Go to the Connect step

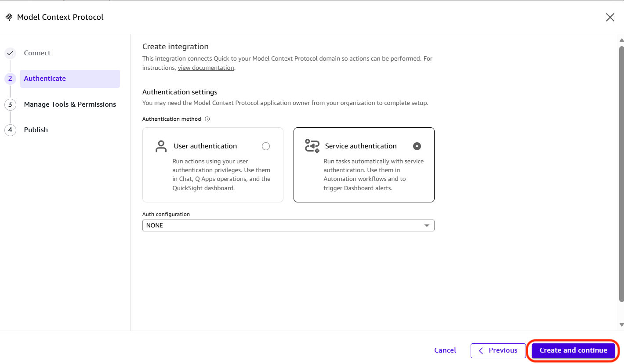click(37, 53)
